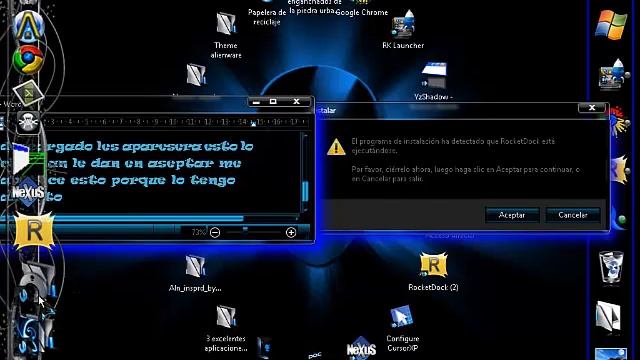Open the Recycle Bin in the right dock

pos(611,267)
